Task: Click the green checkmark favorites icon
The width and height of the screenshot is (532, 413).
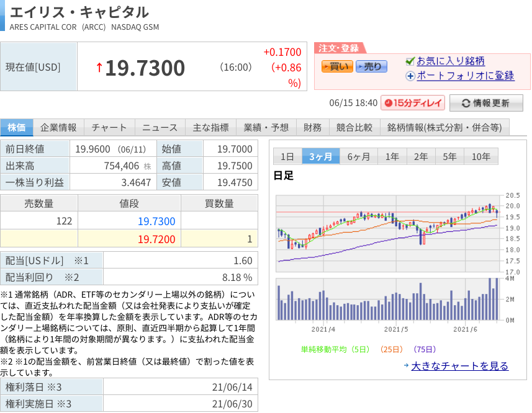Action: click(410, 61)
